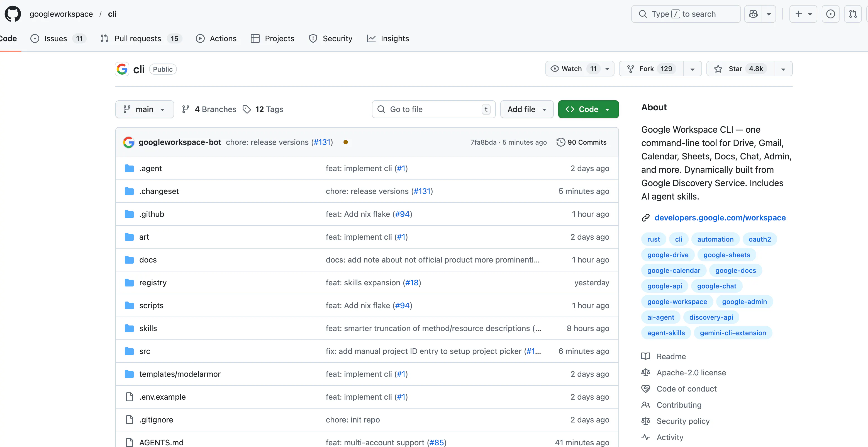Click the Go to file search field
The width and height of the screenshot is (868, 447).
[x=434, y=109]
